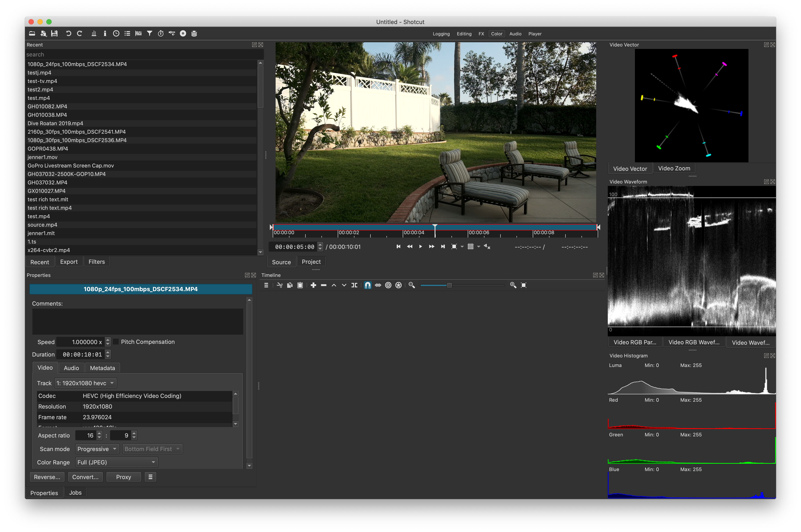Cut timeline selection with the scissors icon

(279, 285)
